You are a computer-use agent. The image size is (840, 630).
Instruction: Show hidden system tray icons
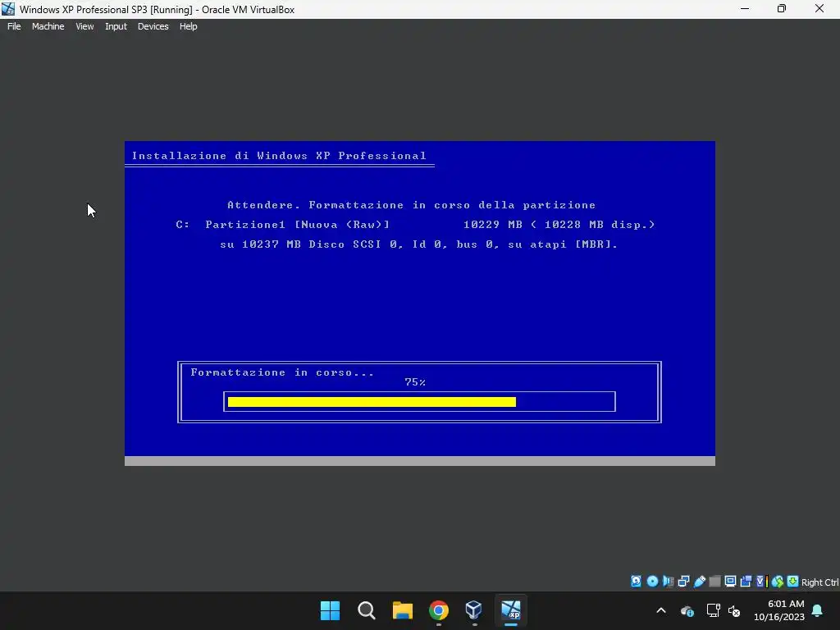tap(661, 610)
